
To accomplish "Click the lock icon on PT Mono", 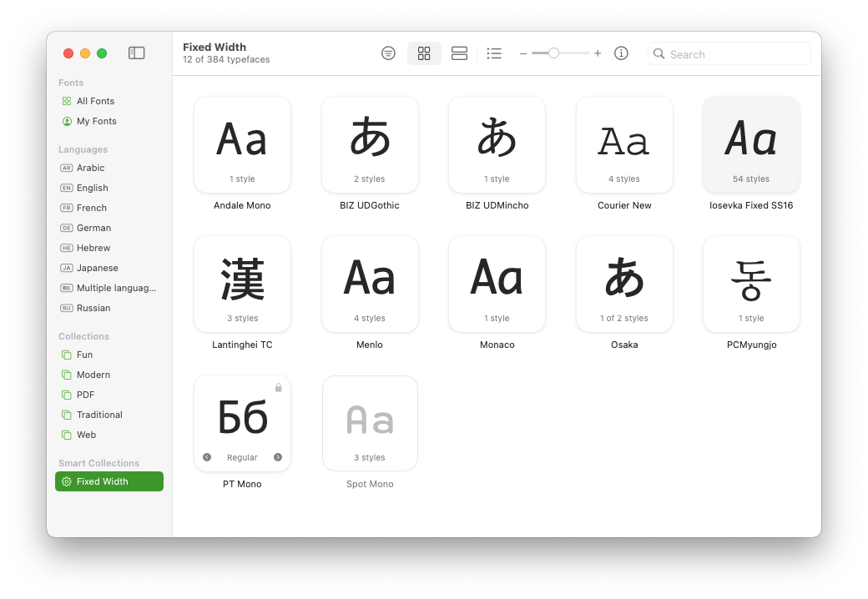I will (279, 388).
